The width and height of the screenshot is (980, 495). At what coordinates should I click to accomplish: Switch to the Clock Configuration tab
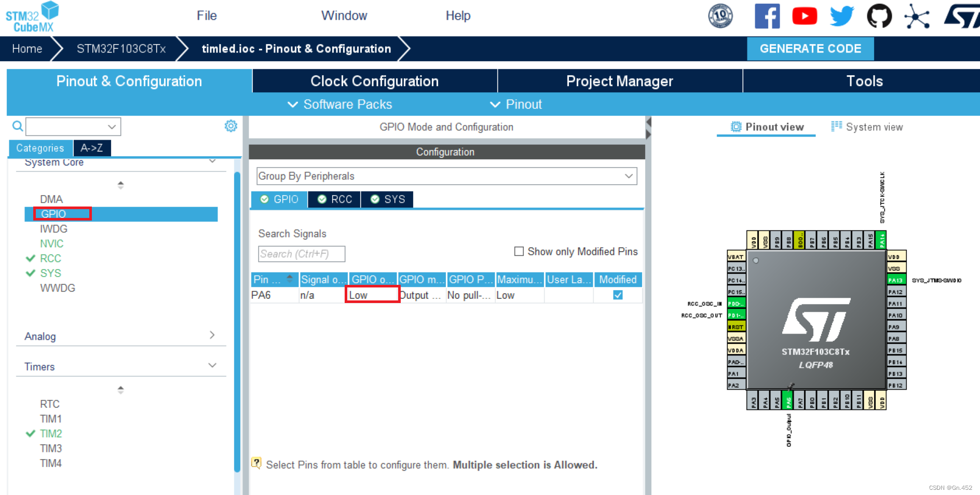click(375, 81)
